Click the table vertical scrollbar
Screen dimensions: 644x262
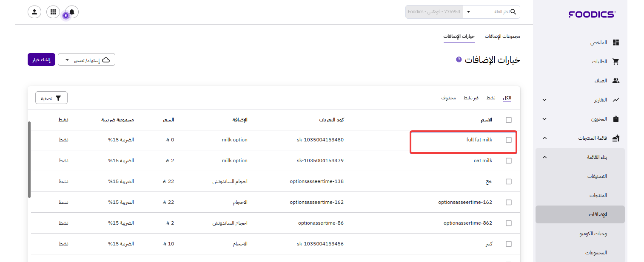pos(29,159)
